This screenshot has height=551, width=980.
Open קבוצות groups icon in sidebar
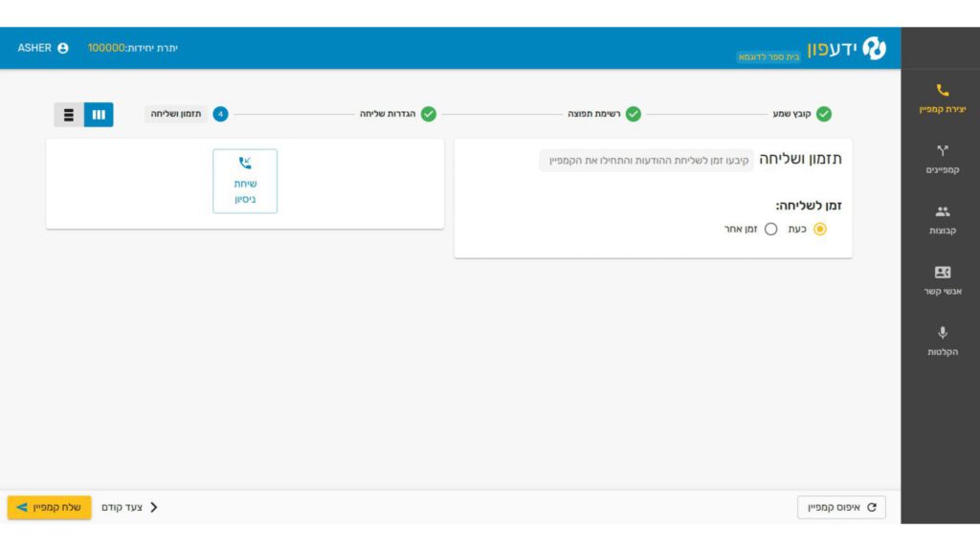coord(942,211)
